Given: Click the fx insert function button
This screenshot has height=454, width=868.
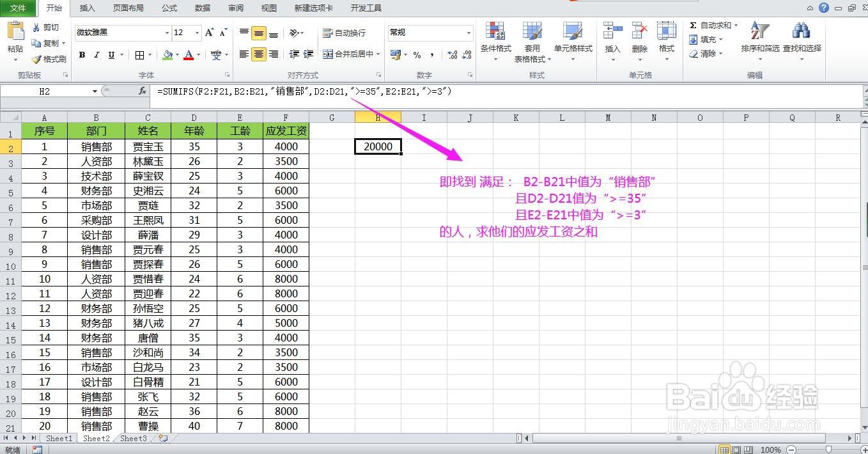Looking at the screenshot, I should click(143, 91).
